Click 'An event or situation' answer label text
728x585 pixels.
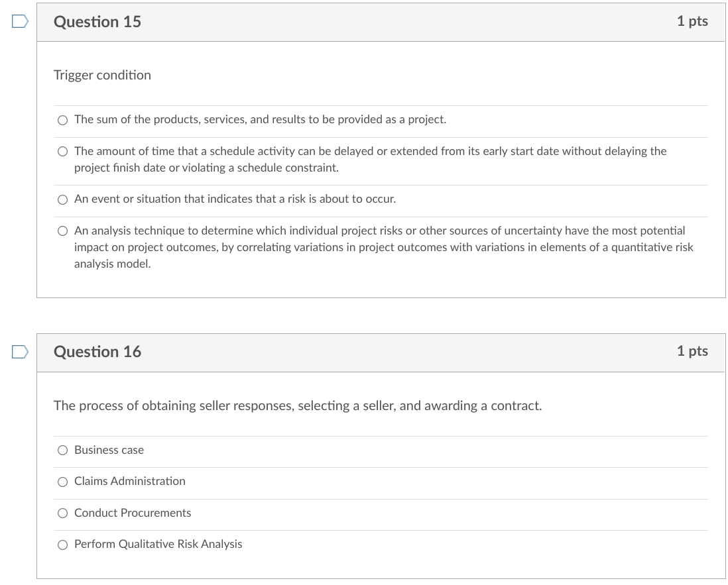(235, 199)
